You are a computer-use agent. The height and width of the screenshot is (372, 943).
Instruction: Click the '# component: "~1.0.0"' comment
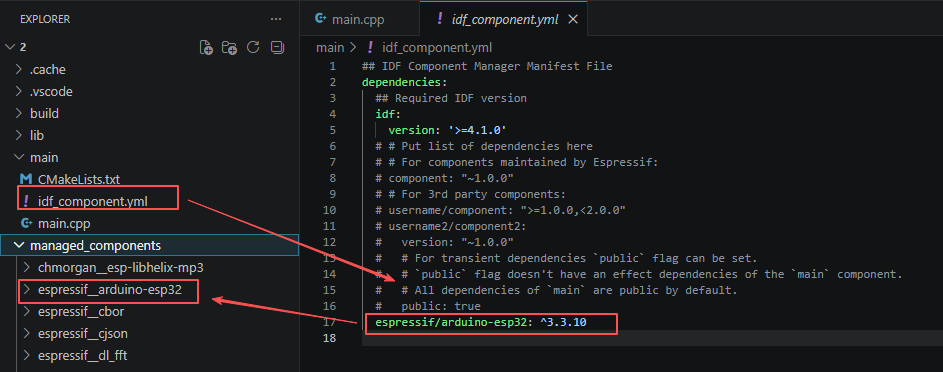click(x=444, y=178)
